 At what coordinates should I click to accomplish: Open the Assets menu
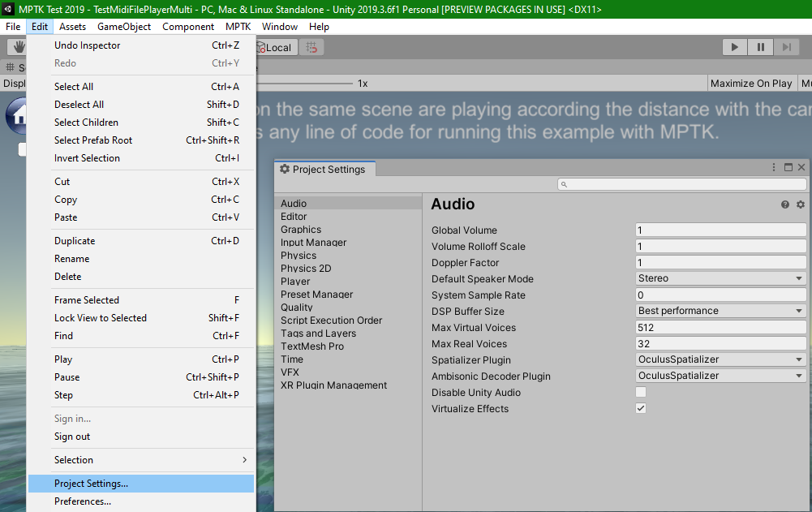(72, 27)
